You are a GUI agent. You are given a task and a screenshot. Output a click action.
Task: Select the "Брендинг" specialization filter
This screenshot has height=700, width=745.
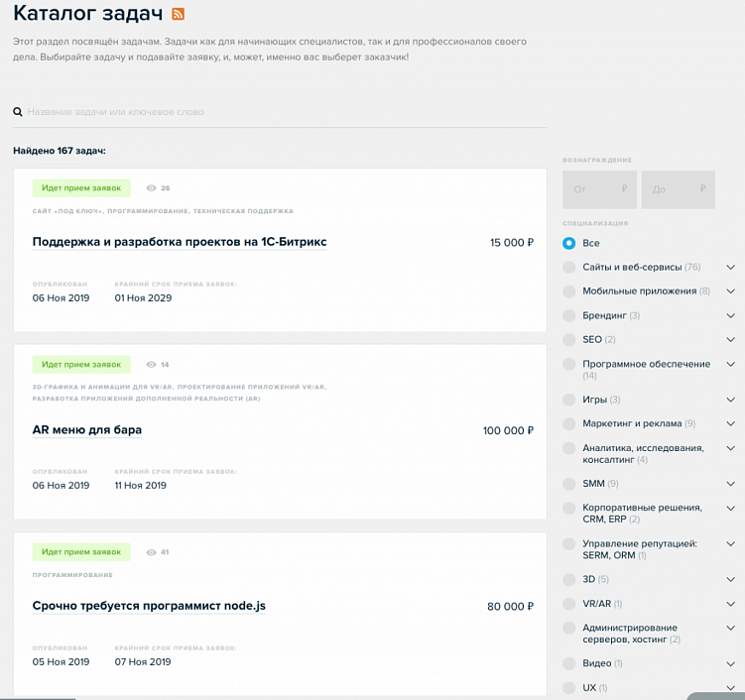568,315
